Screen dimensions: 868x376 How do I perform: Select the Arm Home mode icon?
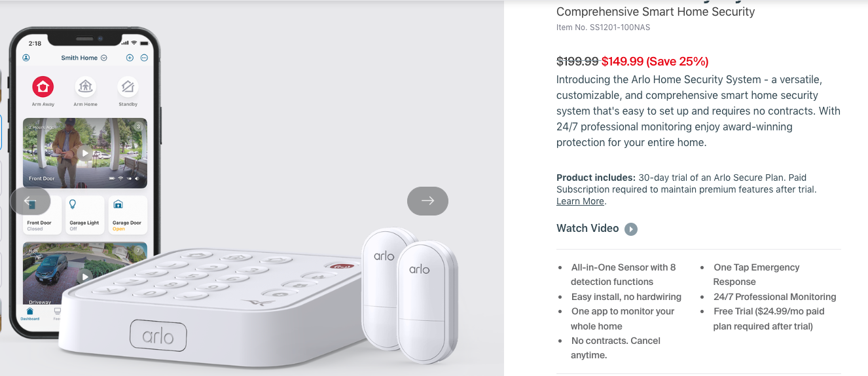pyautogui.click(x=85, y=86)
